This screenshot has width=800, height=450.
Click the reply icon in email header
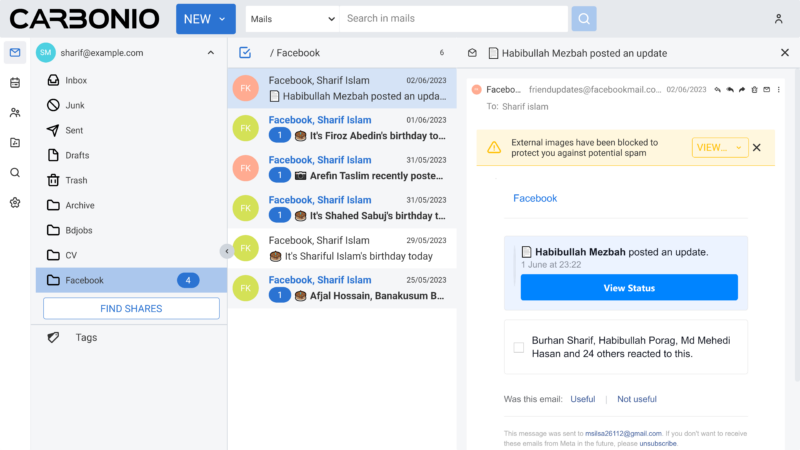tap(717, 90)
